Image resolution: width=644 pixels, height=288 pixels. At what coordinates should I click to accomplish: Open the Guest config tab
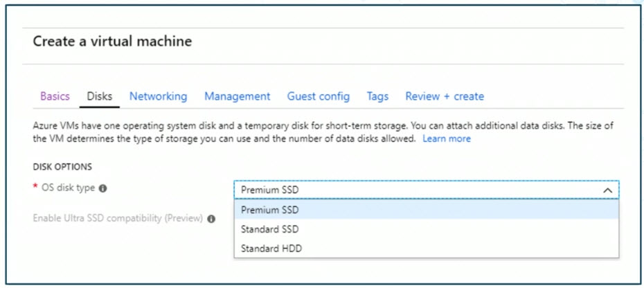point(319,96)
